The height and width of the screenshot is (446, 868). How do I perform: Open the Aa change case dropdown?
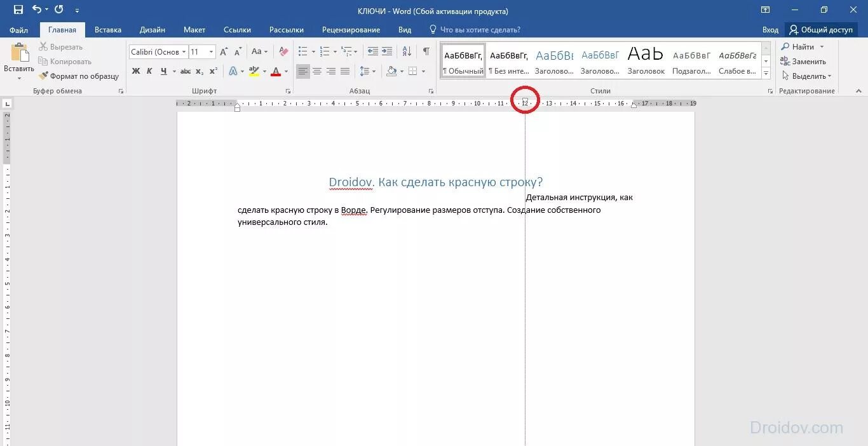coord(259,51)
